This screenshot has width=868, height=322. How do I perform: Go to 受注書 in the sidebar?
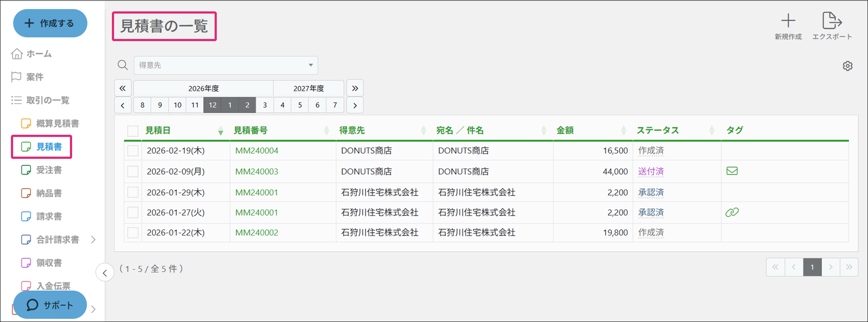pyautogui.click(x=49, y=170)
